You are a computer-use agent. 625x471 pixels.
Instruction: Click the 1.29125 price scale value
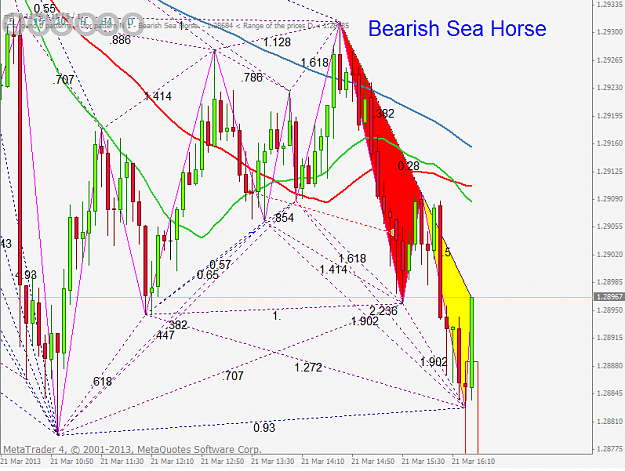609,171
